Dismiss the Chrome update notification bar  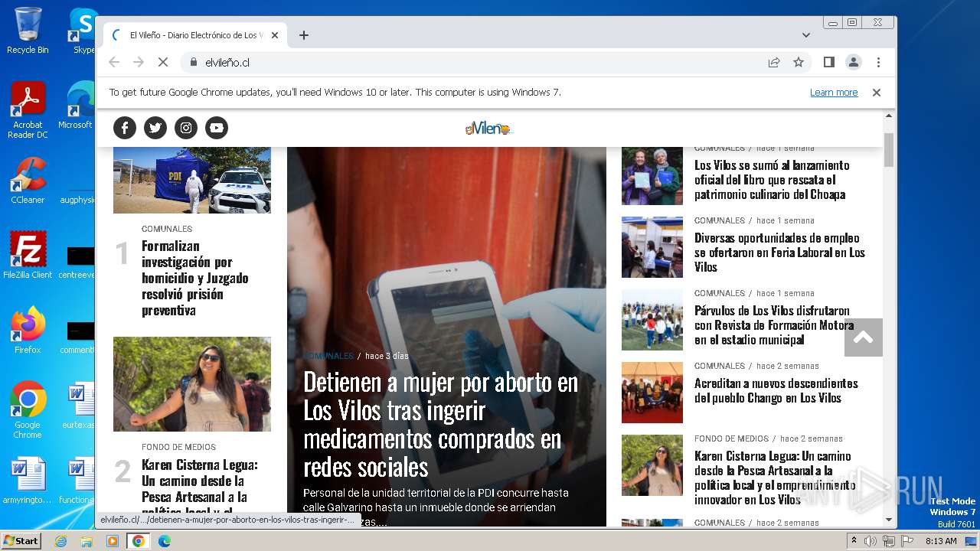(x=877, y=93)
